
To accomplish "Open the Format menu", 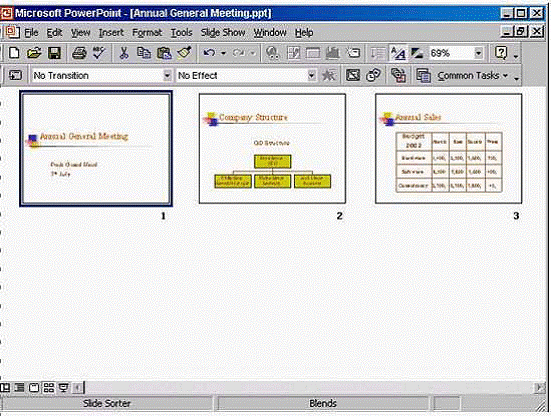I will 147,33.
